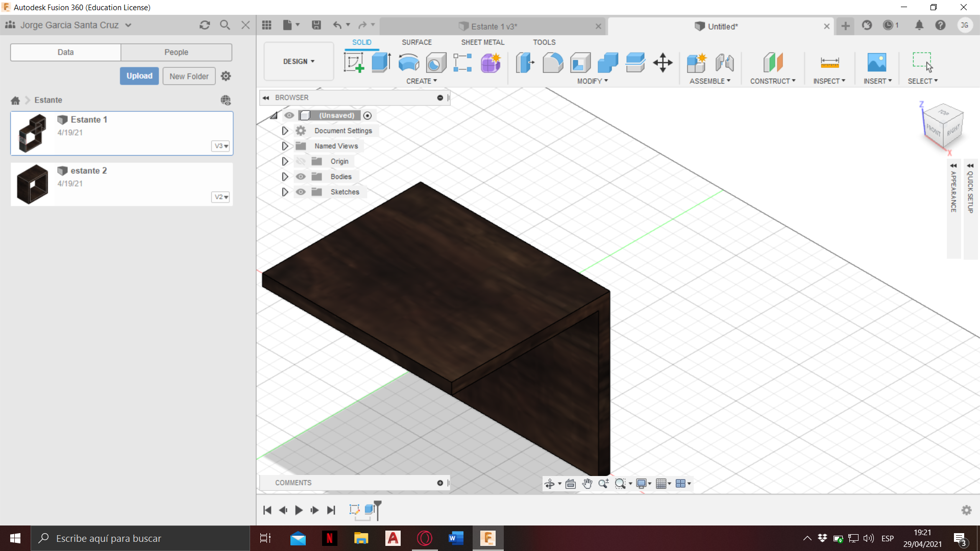980x551 pixels.
Task: Open Windows Start menu
Action: (x=15, y=538)
